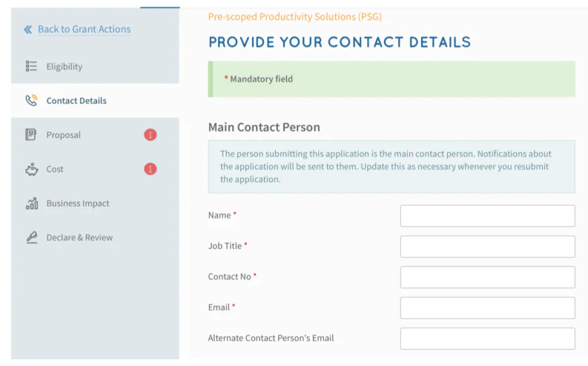Click the double-chevron back arrow icon
The image size is (588, 366).
click(x=27, y=29)
